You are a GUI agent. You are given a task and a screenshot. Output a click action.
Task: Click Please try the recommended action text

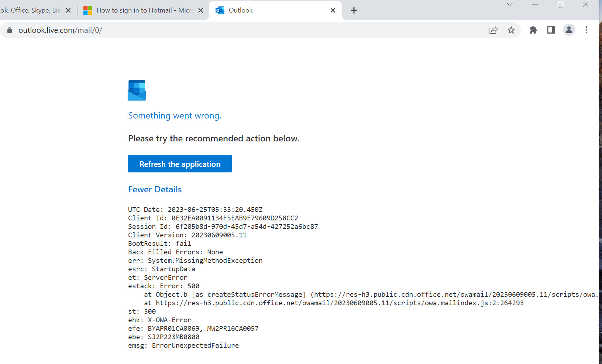(x=213, y=138)
